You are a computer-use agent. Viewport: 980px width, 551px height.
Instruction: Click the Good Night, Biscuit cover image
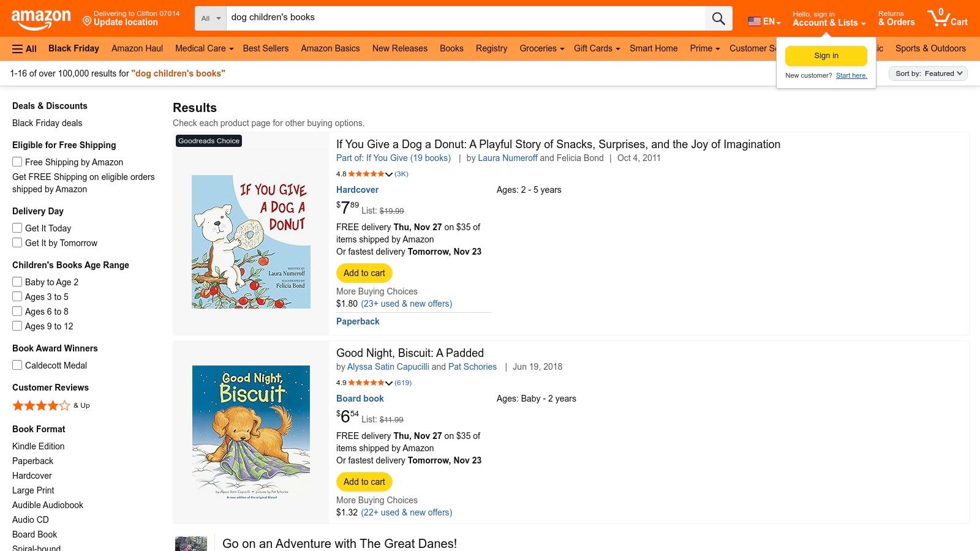pos(251,432)
